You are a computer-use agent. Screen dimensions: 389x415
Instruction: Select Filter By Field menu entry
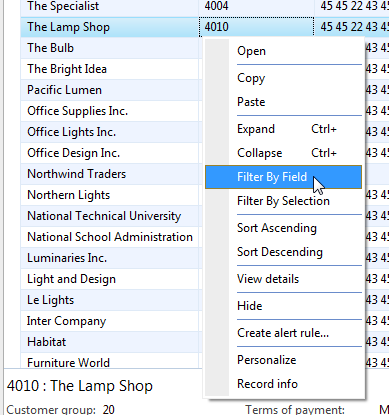[283, 177]
